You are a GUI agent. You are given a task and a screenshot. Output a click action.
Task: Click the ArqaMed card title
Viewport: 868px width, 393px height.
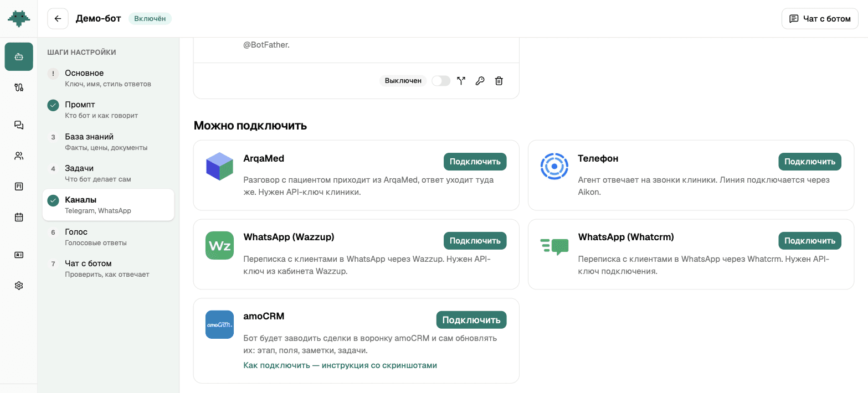(x=264, y=158)
